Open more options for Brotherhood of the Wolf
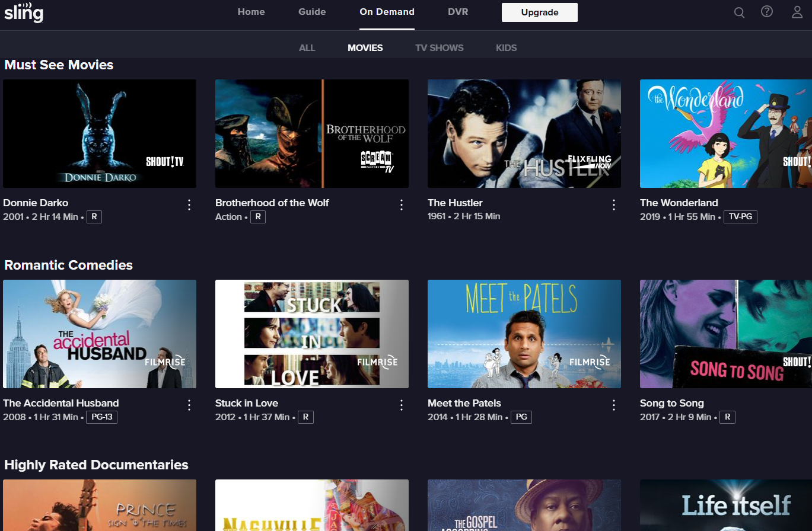Screen dimensions: 812x531 402,205
